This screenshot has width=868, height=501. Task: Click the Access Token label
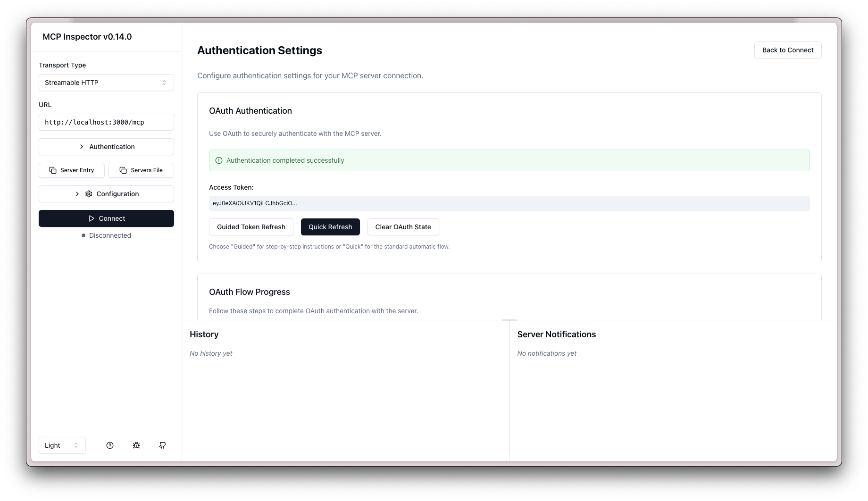(231, 187)
